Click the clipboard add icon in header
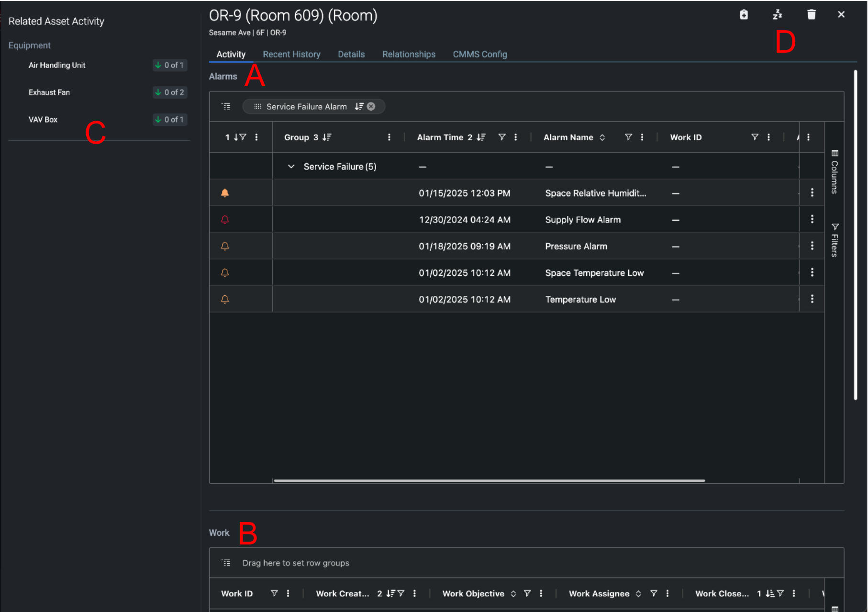Screen dimensions: 868x612 pyautogui.click(x=744, y=15)
